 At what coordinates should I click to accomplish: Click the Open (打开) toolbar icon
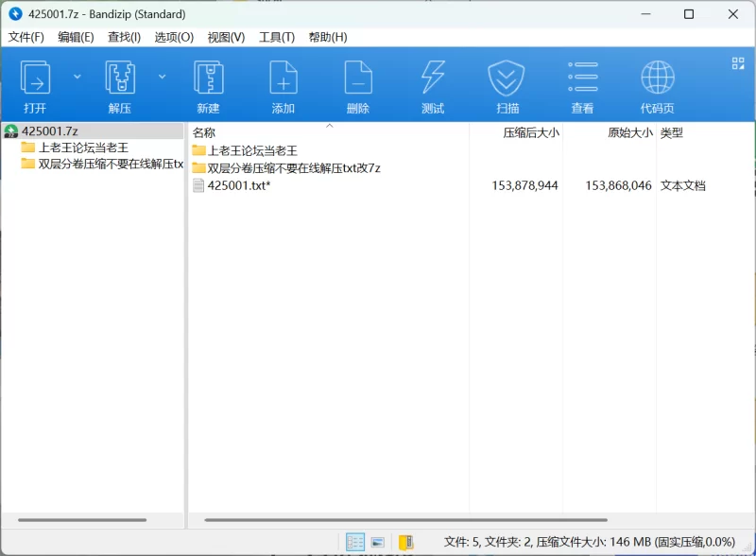coord(35,78)
